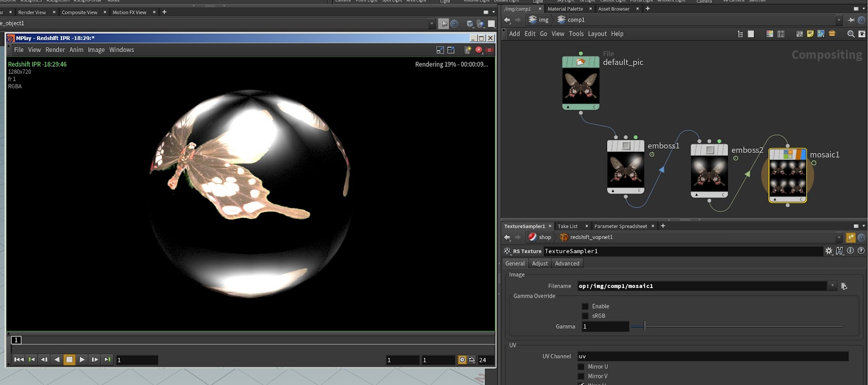Show the network tree view

(740, 34)
